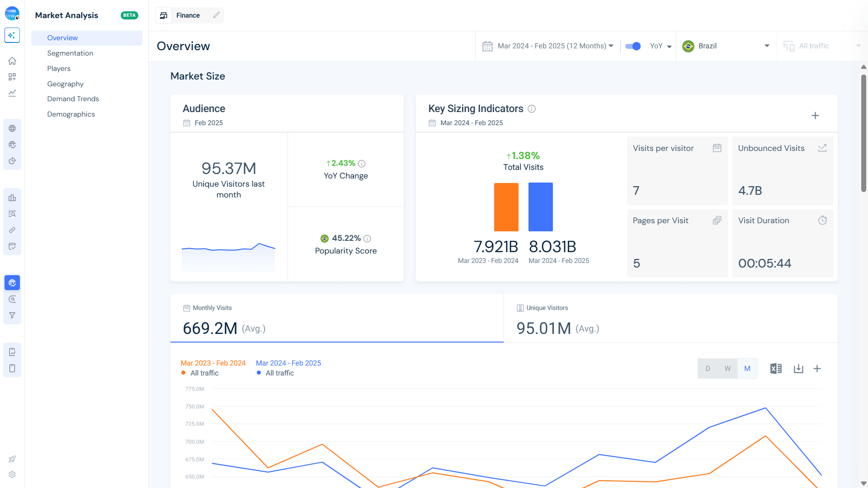
Task: Open the keyword search icon
Action: pos(12,214)
